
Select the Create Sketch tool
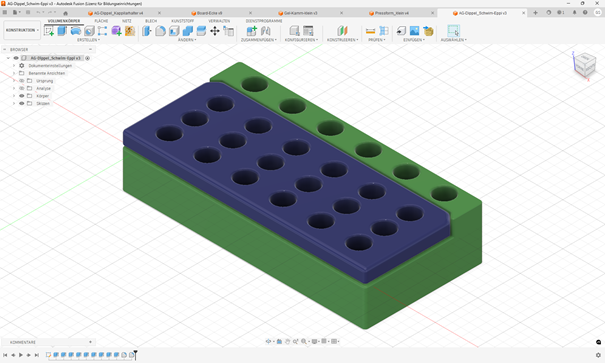[49, 31]
